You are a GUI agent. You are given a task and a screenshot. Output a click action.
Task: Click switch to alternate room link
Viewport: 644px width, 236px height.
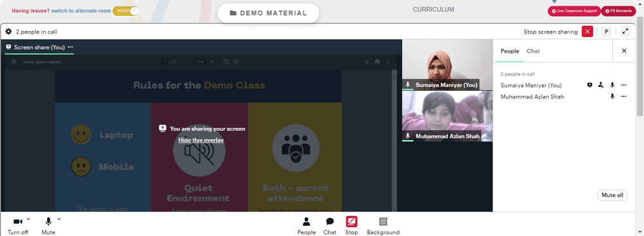click(81, 11)
